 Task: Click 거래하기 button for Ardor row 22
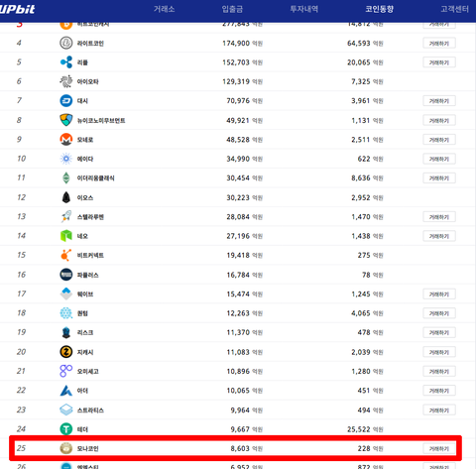coord(439,391)
